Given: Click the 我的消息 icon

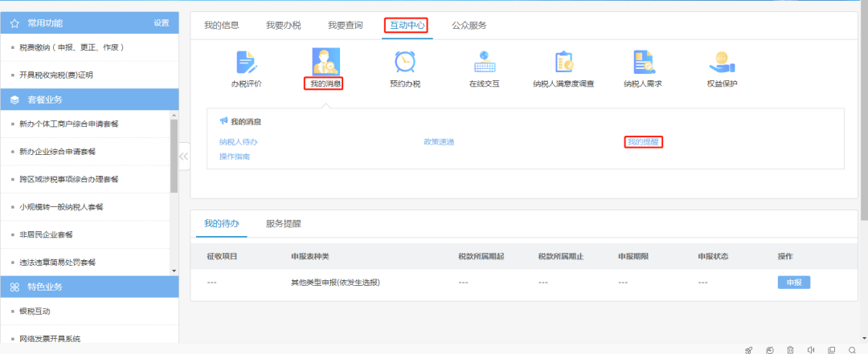Looking at the screenshot, I should click(x=325, y=61).
